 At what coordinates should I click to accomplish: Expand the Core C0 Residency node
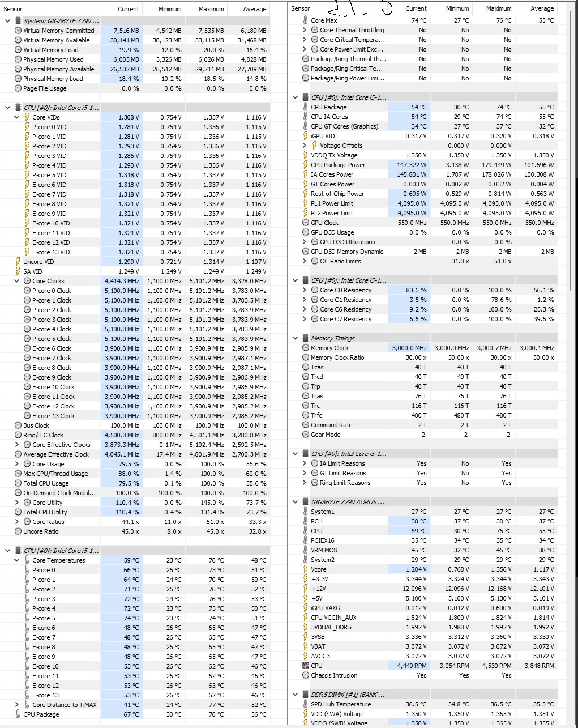305,290
